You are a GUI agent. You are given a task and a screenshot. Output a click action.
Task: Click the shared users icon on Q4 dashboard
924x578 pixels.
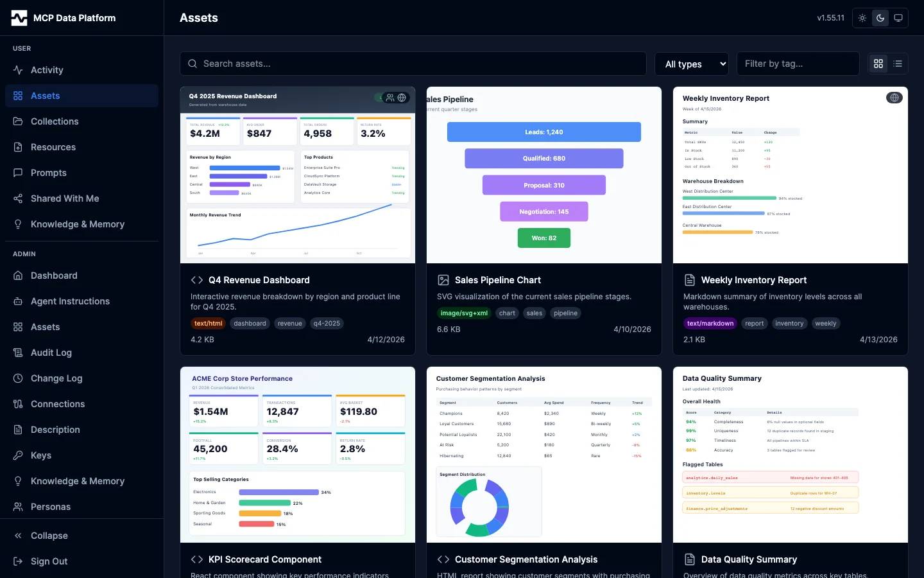coord(389,98)
